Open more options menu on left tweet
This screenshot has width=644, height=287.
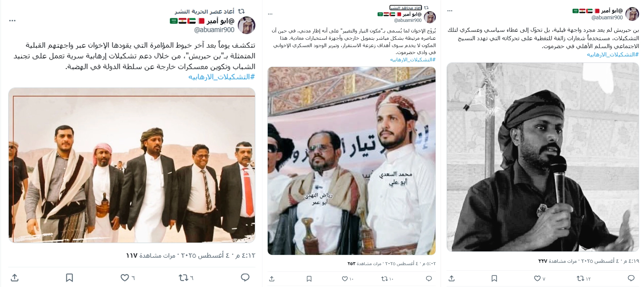click(12, 21)
